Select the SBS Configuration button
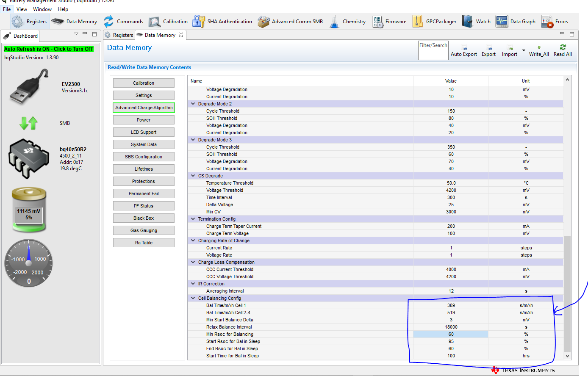 (x=144, y=157)
